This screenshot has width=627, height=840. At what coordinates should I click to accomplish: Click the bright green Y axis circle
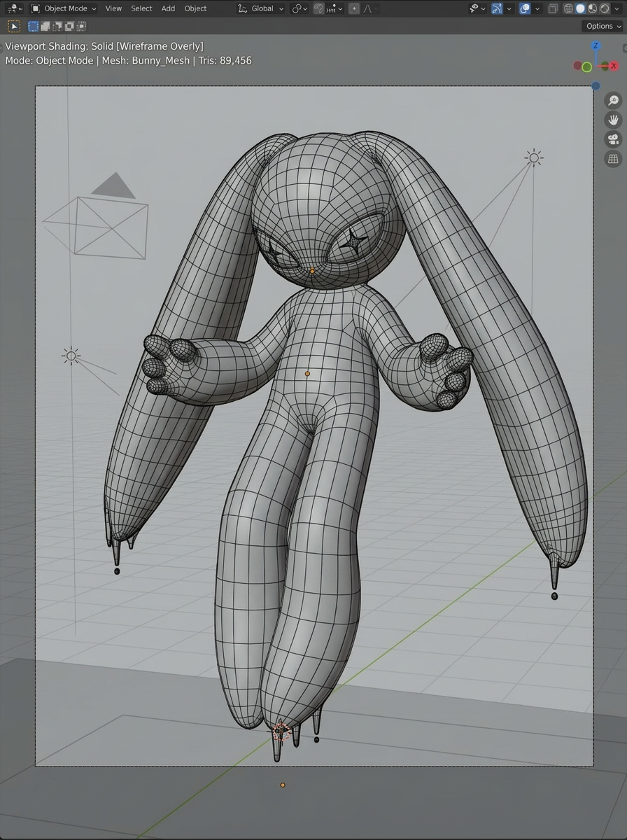586,67
